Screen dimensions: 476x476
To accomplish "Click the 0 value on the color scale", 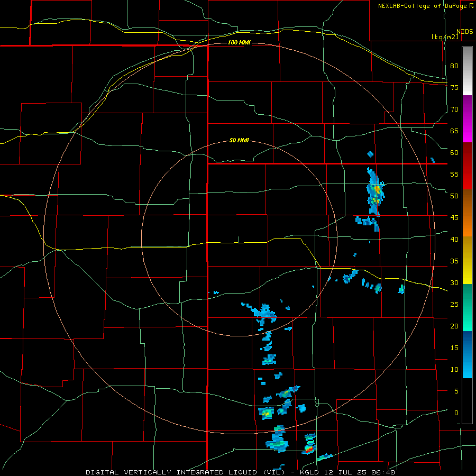I will tap(456, 413).
